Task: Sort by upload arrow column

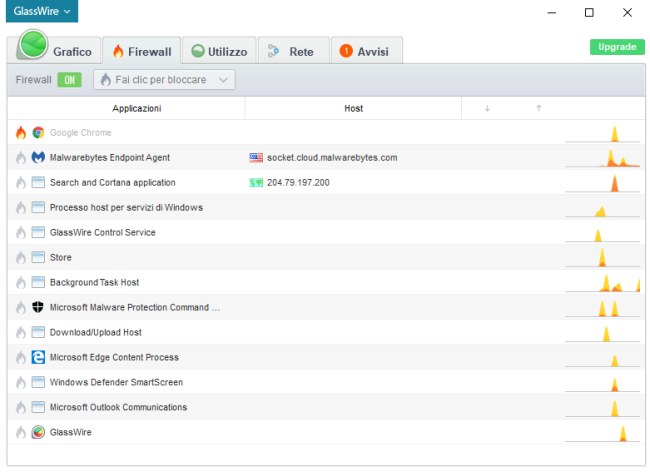Action: coord(538,109)
